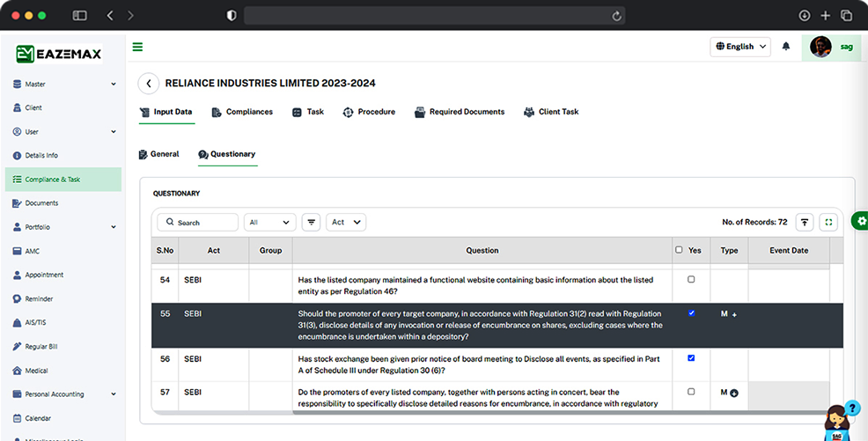Image resolution: width=868 pixels, height=441 pixels.
Task: Open the Questionary sub-tab
Action: (227, 154)
